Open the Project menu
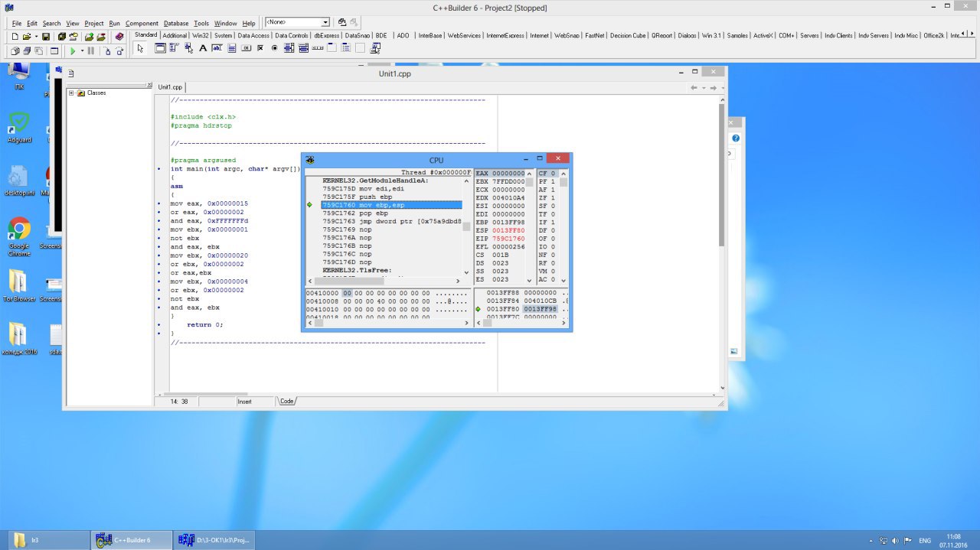 (x=93, y=24)
